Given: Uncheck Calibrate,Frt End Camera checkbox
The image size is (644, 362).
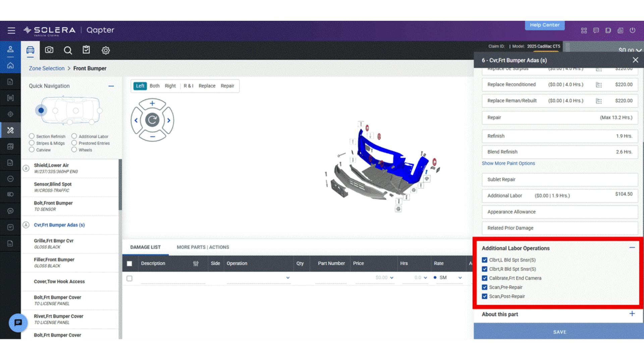Looking at the screenshot, I should (x=484, y=278).
